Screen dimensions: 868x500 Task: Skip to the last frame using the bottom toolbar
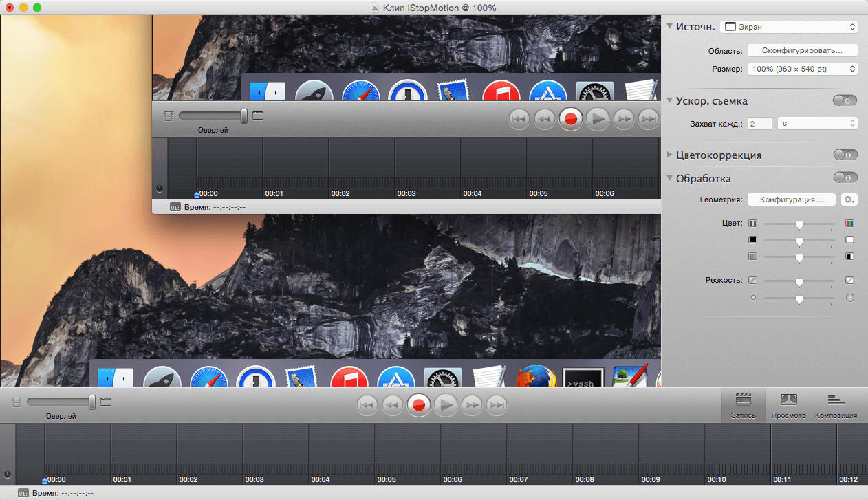[497, 405]
